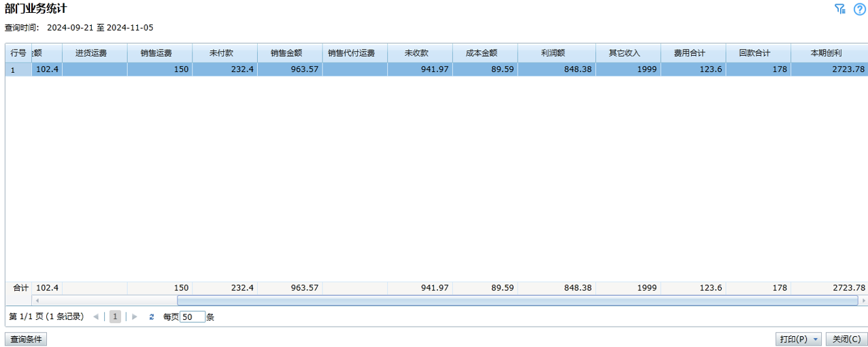
Task: Click the horizontal scrollbar thumb
Action: [x=517, y=300]
